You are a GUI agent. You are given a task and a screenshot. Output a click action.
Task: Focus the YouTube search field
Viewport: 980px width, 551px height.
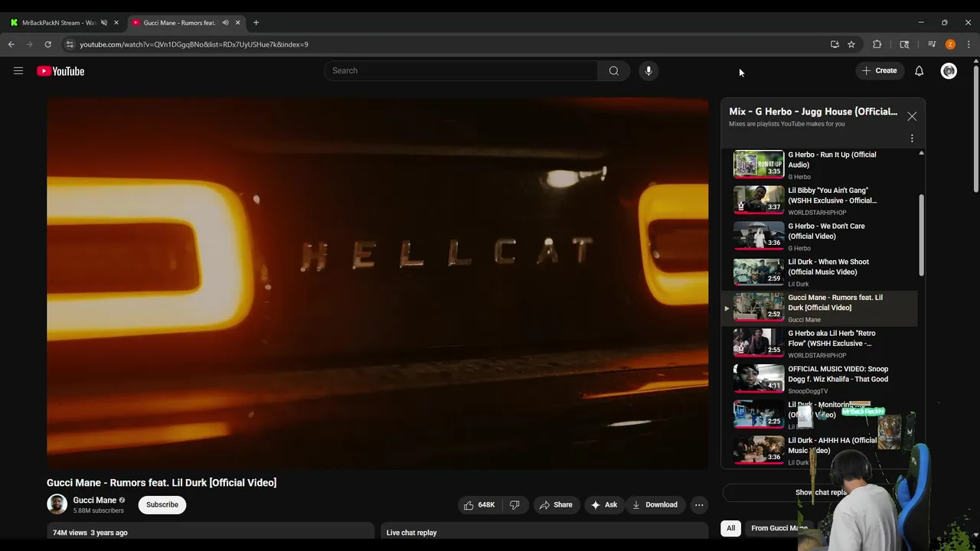[x=461, y=71]
